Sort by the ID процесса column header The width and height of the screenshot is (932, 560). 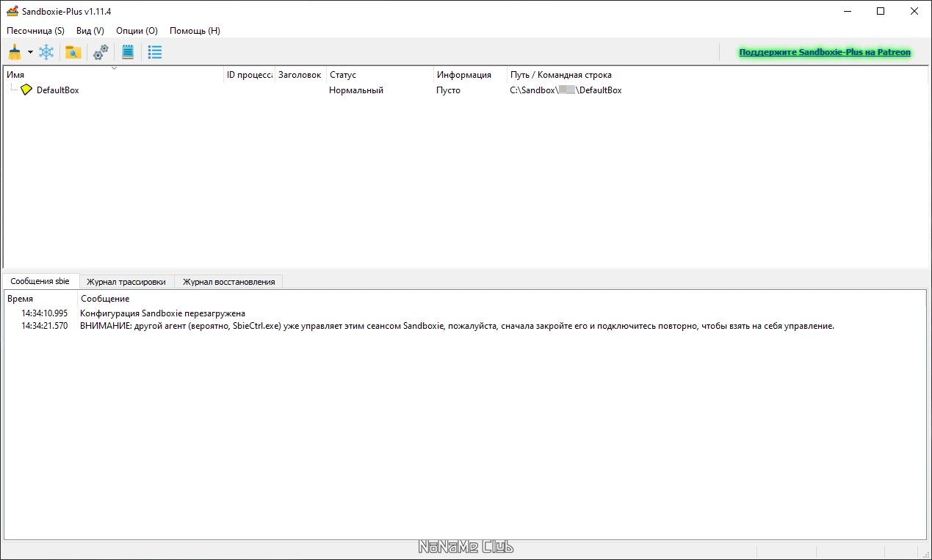[250, 75]
